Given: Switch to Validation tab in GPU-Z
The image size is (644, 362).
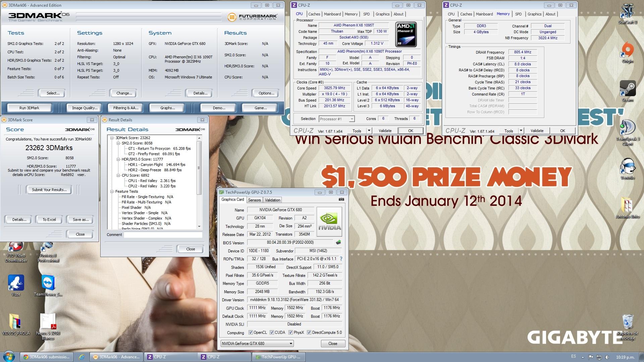Looking at the screenshot, I should click(x=272, y=200).
